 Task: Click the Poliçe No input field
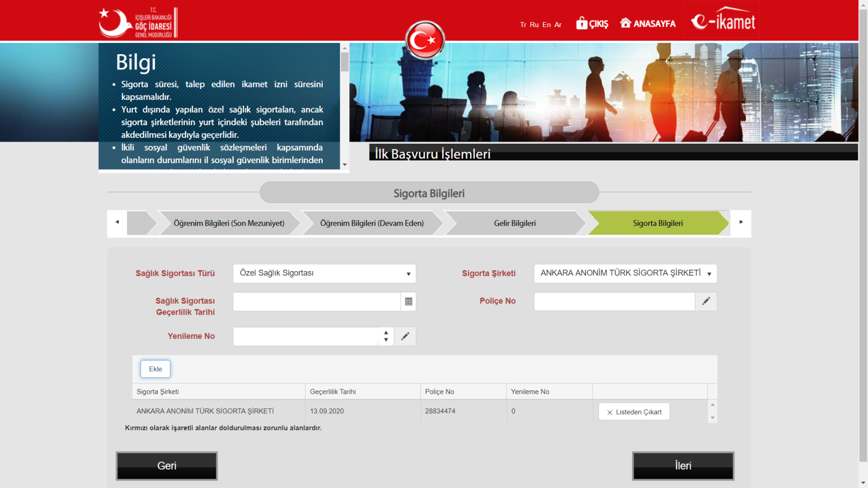(614, 301)
